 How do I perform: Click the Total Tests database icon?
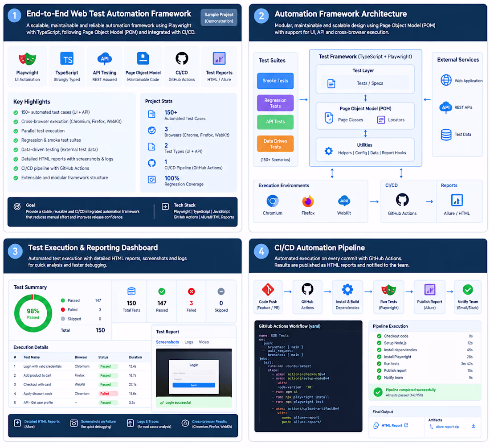(x=131, y=292)
